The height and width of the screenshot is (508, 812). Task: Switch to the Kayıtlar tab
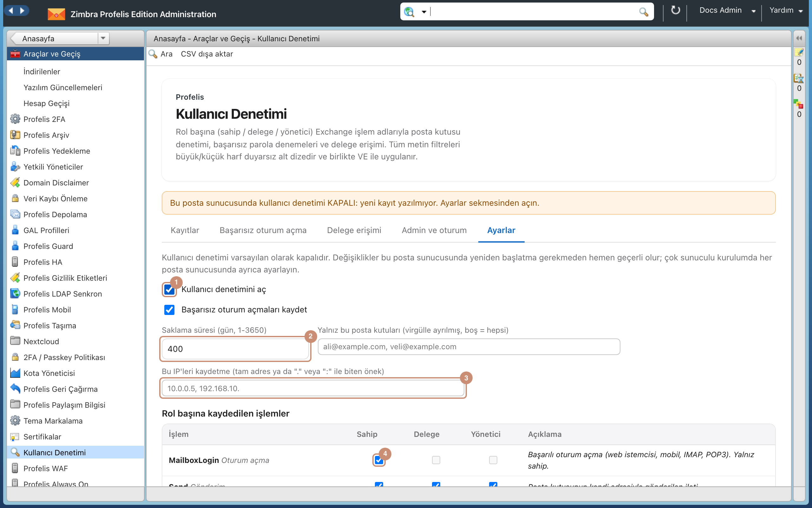(185, 230)
